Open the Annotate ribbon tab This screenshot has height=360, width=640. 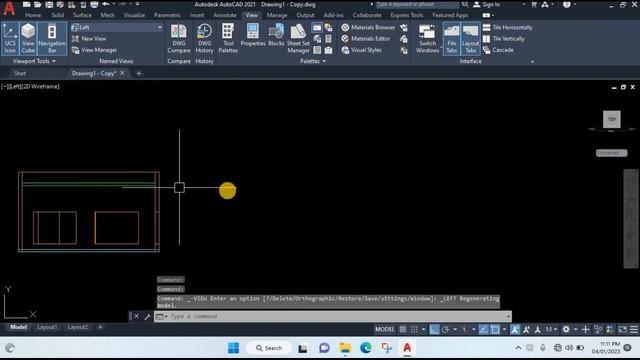coord(224,15)
